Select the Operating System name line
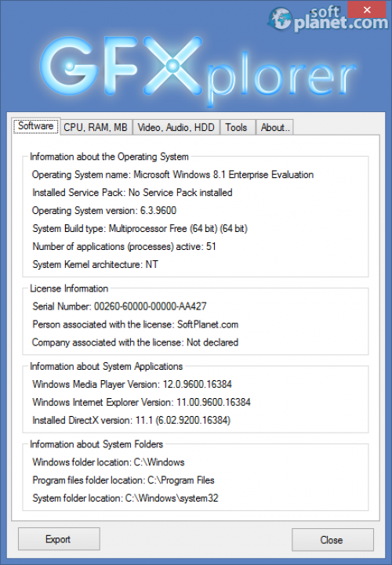 pos(172,175)
